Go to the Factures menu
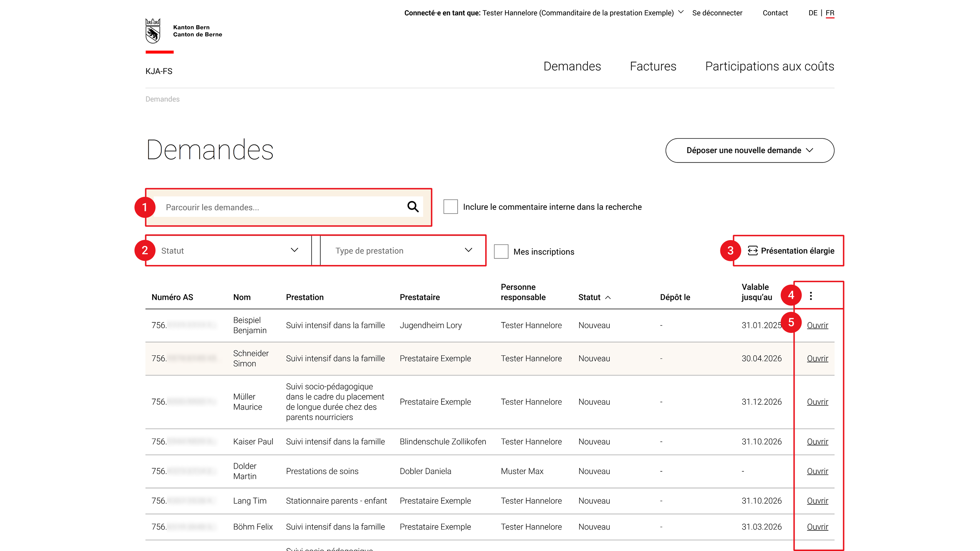The width and height of the screenshot is (980, 551). point(653,66)
